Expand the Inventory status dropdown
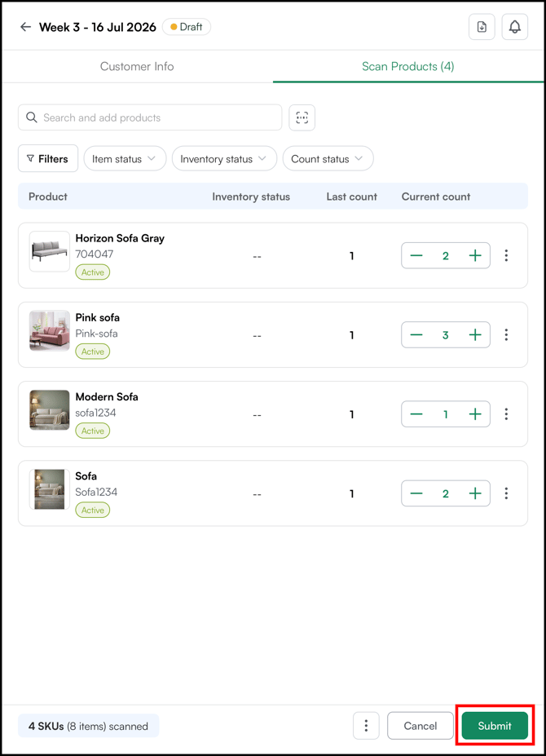The width and height of the screenshot is (546, 756). point(224,159)
